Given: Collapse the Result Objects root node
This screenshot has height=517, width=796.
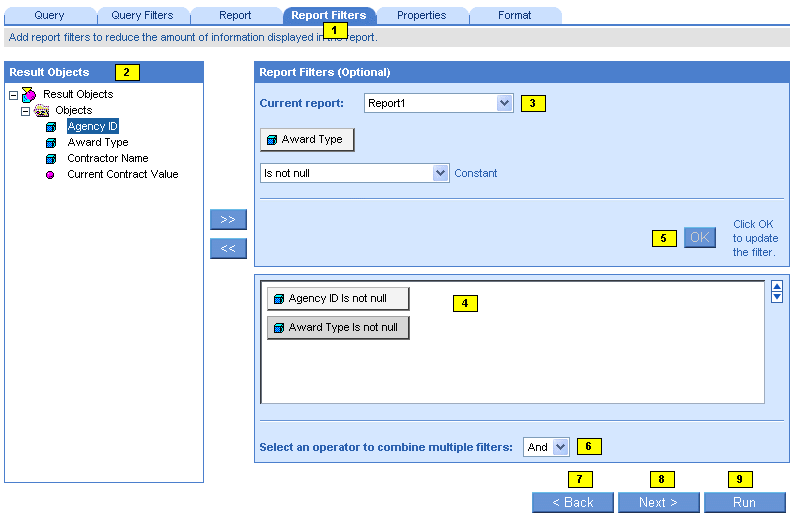Looking at the screenshot, I should pos(12,95).
